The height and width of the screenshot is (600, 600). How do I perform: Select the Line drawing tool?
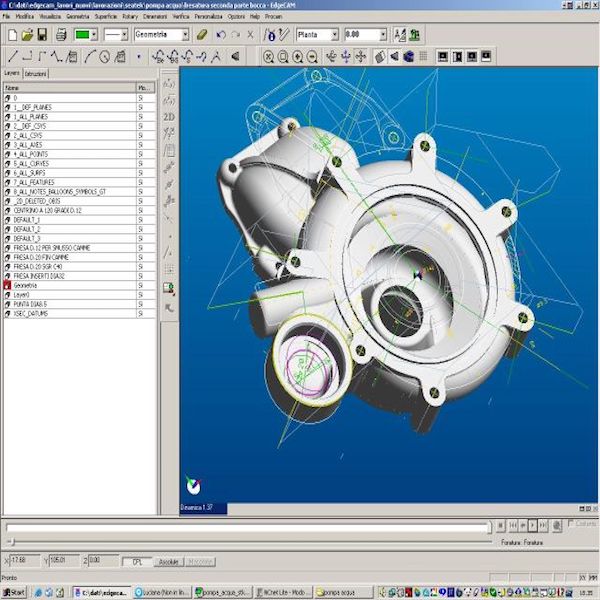point(12,57)
